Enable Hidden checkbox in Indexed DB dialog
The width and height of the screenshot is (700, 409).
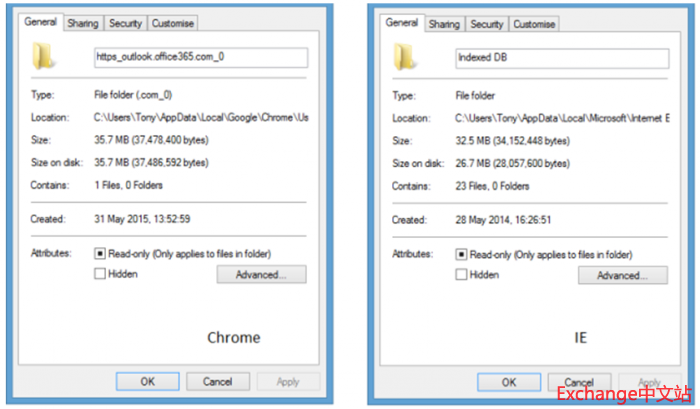tap(461, 275)
